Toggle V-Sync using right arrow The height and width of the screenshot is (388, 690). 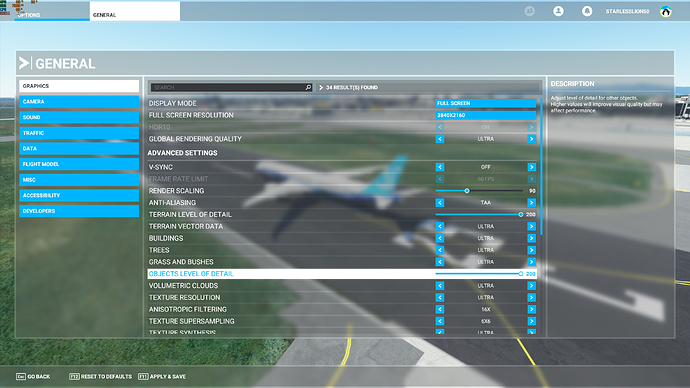click(532, 167)
